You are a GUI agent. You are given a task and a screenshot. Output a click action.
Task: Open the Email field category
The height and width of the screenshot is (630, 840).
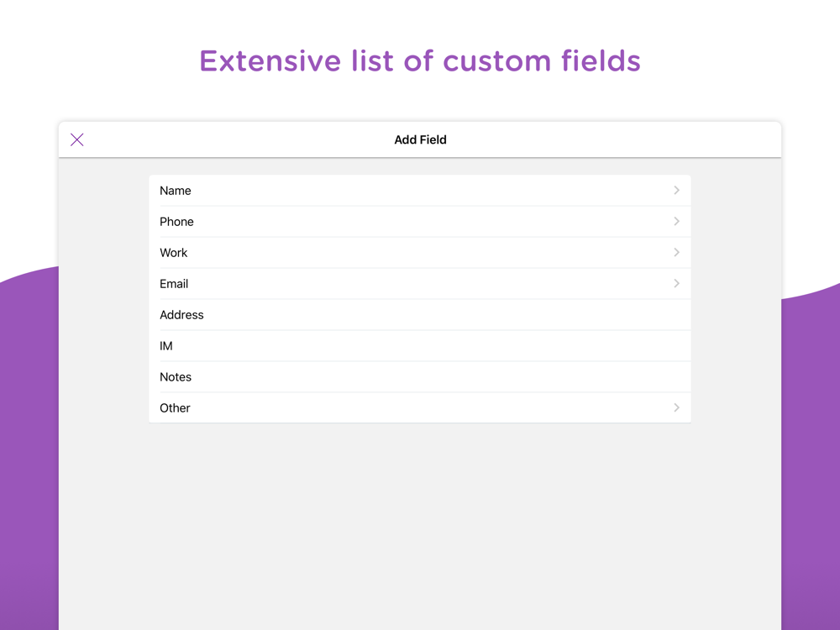click(174, 284)
